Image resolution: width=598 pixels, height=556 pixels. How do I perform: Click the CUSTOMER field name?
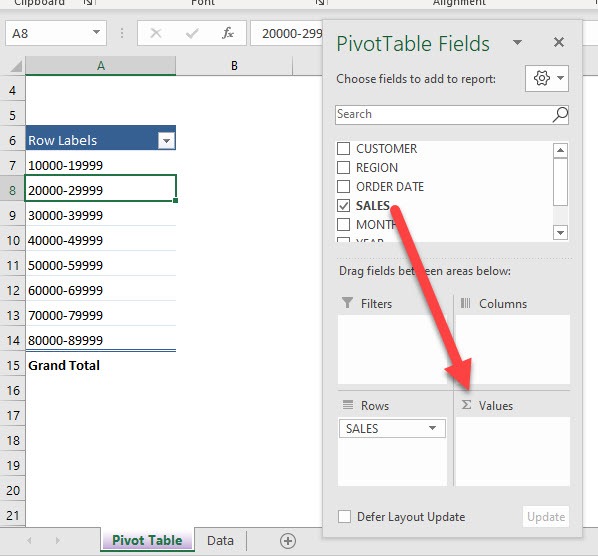click(386, 148)
